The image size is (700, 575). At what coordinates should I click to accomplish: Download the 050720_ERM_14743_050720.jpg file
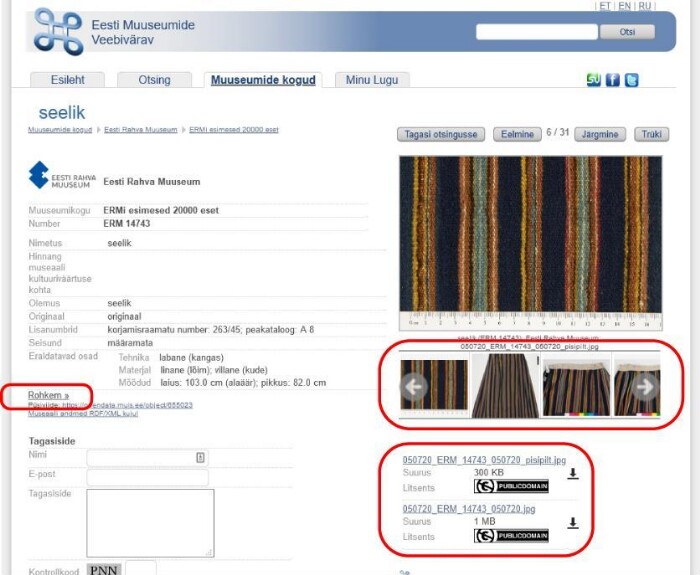tap(573, 523)
